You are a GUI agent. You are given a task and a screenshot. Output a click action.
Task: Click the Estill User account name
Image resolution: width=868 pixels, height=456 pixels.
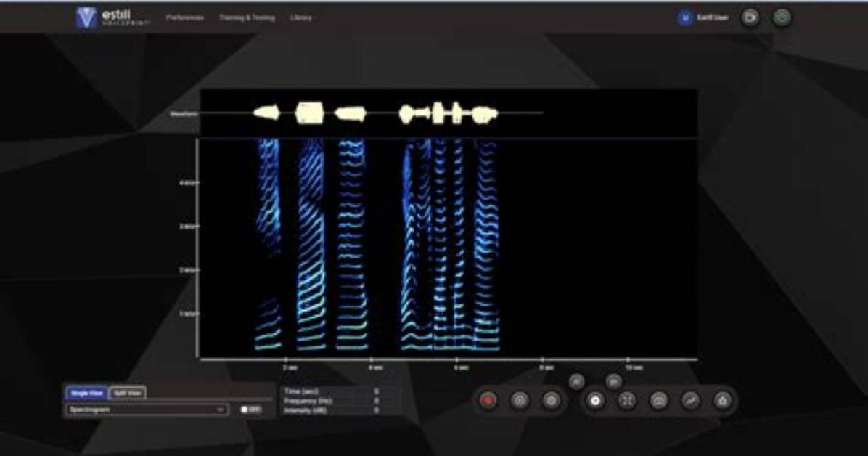tap(713, 17)
